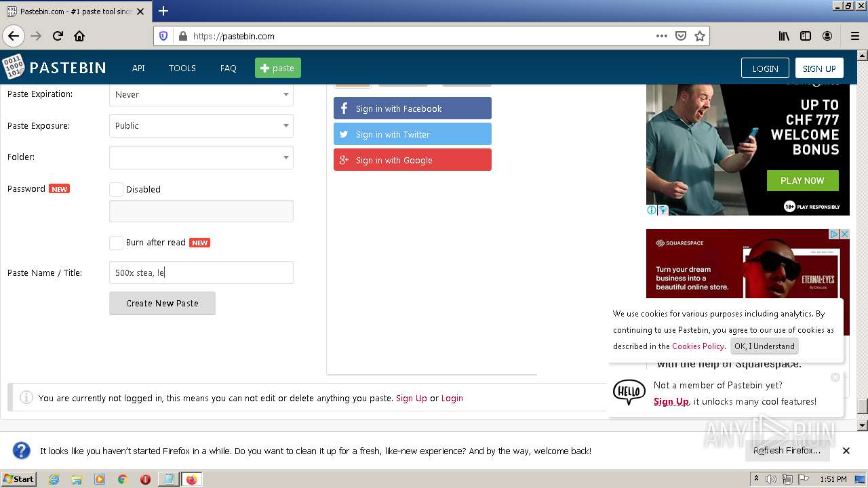Open the API menu item
This screenshot has height=488, width=868.
tap(138, 68)
